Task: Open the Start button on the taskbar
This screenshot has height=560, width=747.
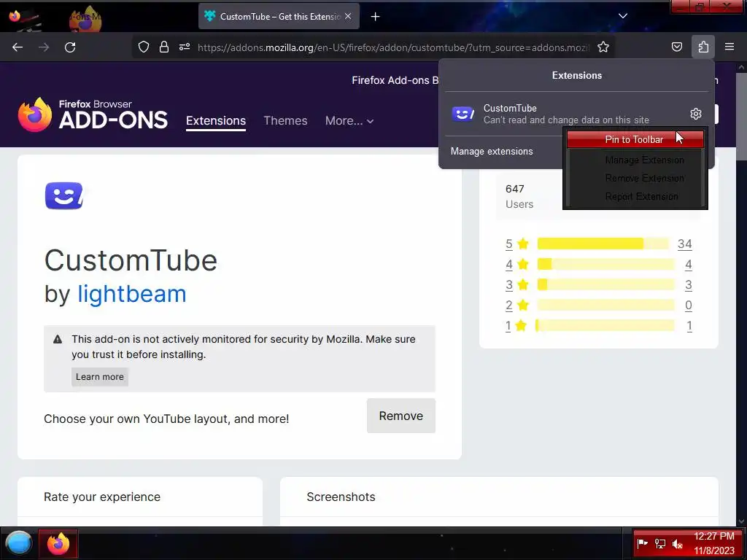Action: (19, 543)
